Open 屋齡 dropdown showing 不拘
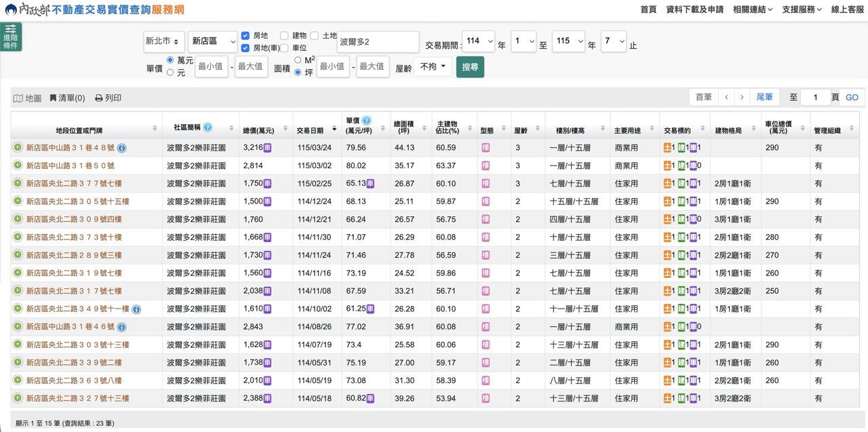868x432 pixels. coord(433,66)
